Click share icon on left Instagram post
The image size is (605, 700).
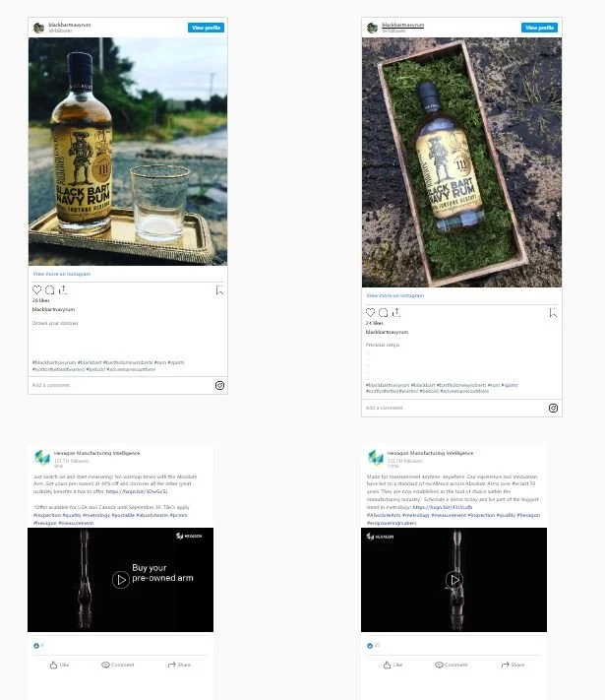click(63, 290)
